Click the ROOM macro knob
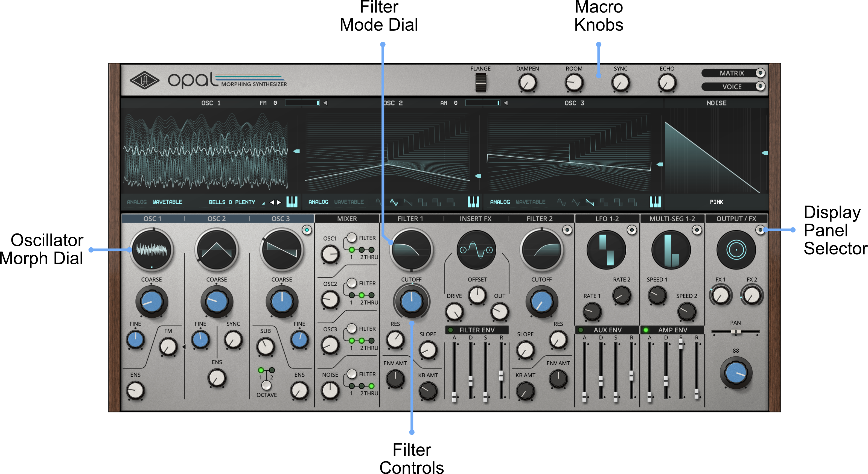Image resolution: width=868 pixels, height=474 pixels. tap(574, 83)
